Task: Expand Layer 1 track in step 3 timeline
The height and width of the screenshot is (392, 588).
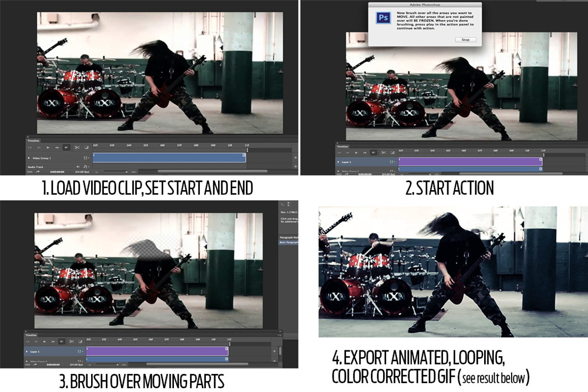Action: pyautogui.click(x=26, y=351)
